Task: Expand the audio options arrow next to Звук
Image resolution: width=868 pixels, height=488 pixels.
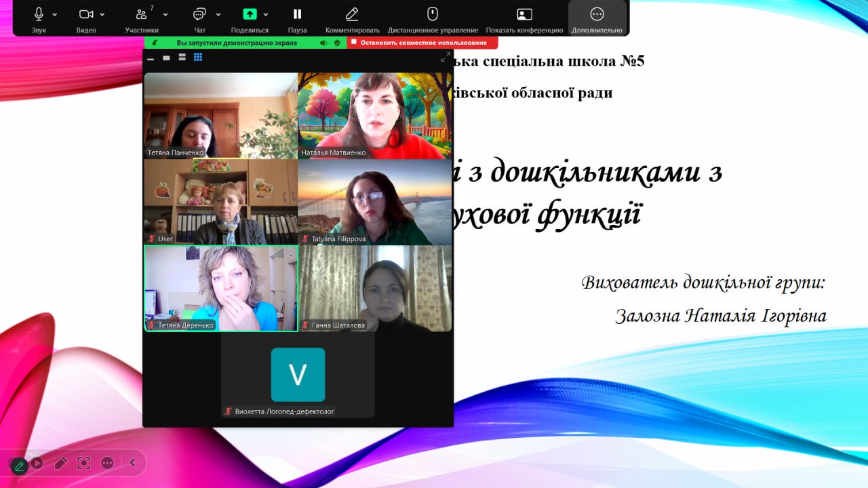Action: 55,14
